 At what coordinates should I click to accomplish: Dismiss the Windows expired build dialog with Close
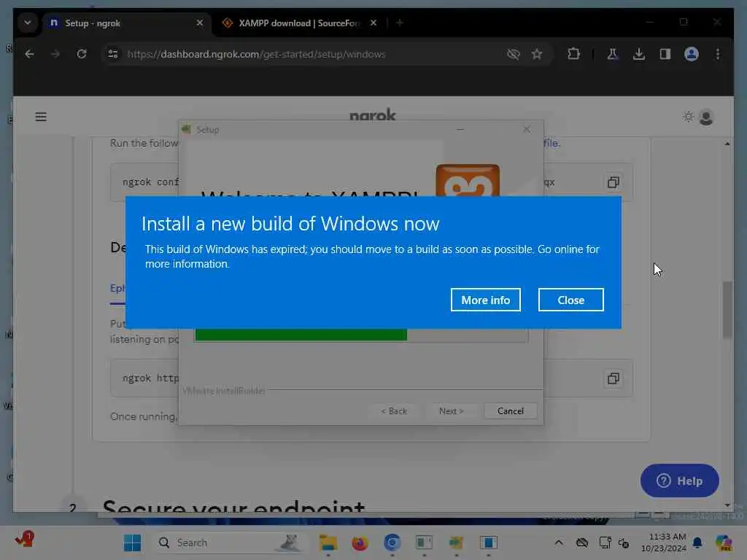coord(570,300)
